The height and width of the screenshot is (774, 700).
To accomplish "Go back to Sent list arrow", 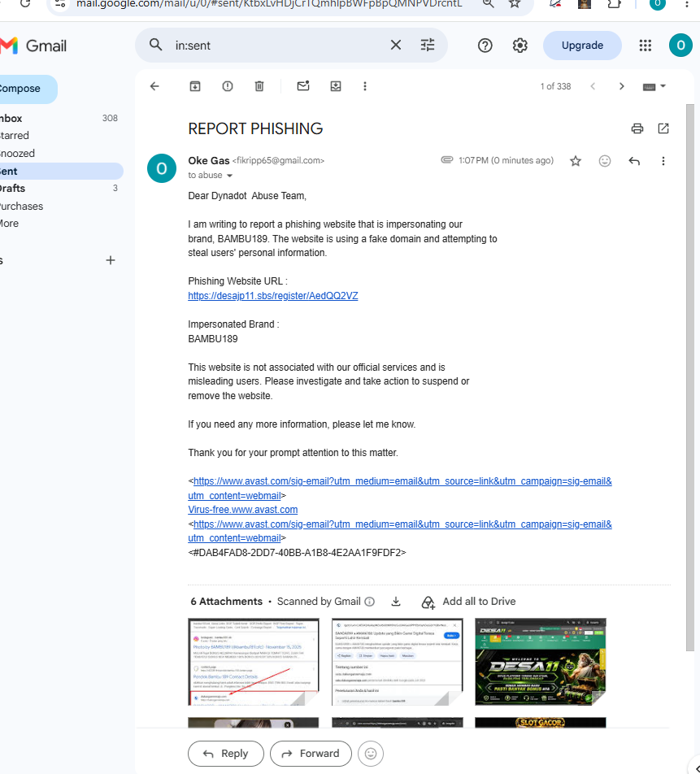I will (x=154, y=86).
